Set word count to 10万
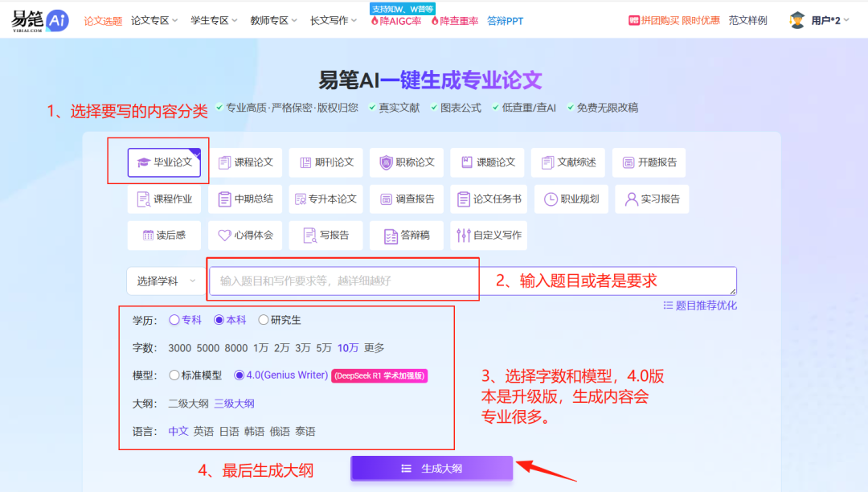The image size is (868, 492). [x=348, y=347]
